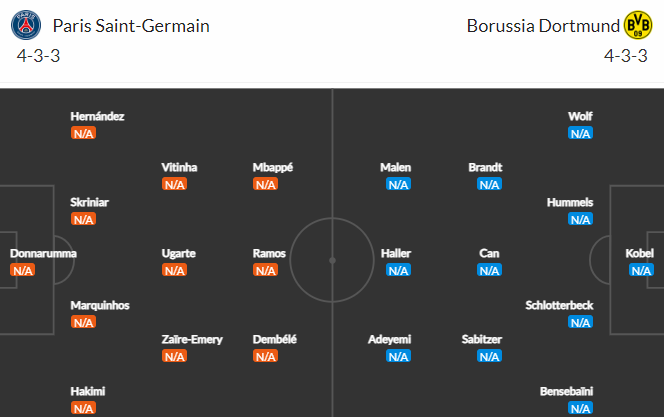Open Dembélé's player details

pos(275,339)
